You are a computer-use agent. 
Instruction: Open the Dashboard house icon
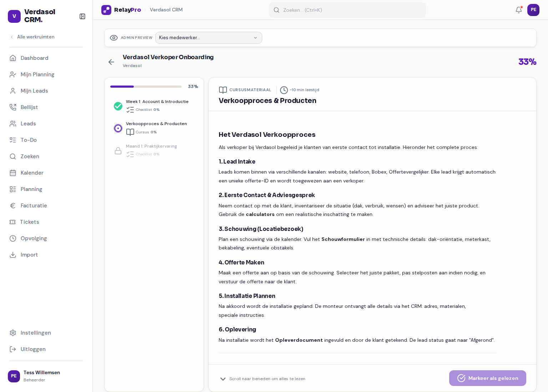(13, 58)
